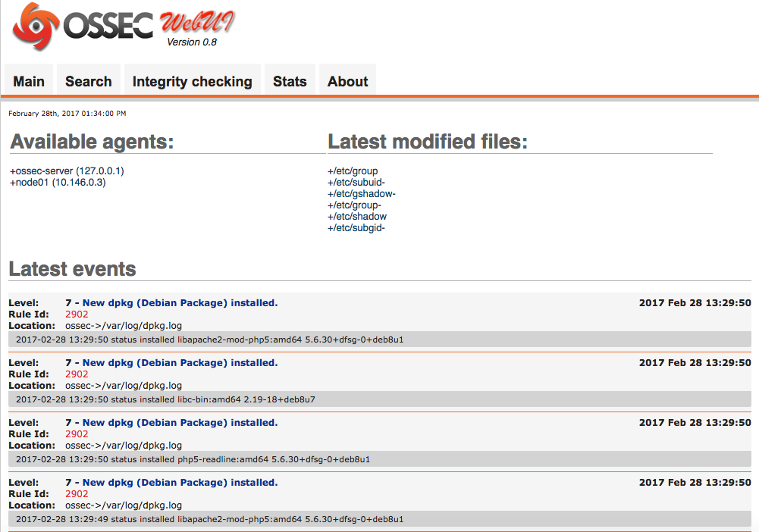Image resolution: width=759 pixels, height=532 pixels.
Task: Click the Latest events heading
Action: tap(73, 269)
